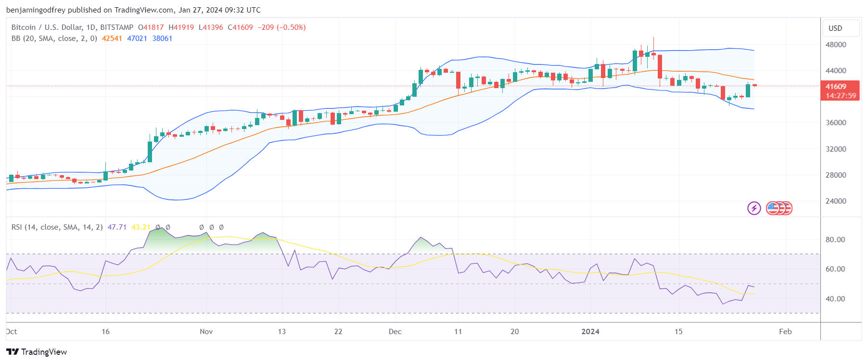Click the 36000 price axis label
This screenshot has width=868, height=363.
click(x=836, y=123)
